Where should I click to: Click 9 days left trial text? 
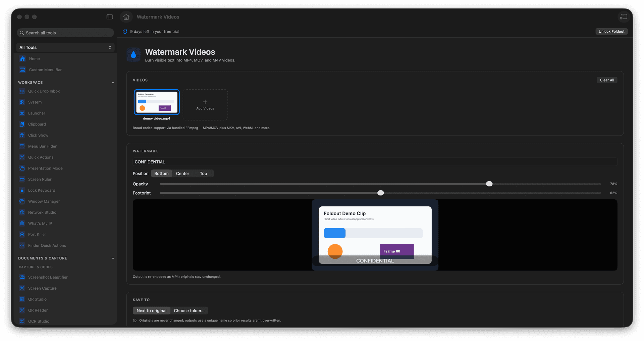pos(155,32)
